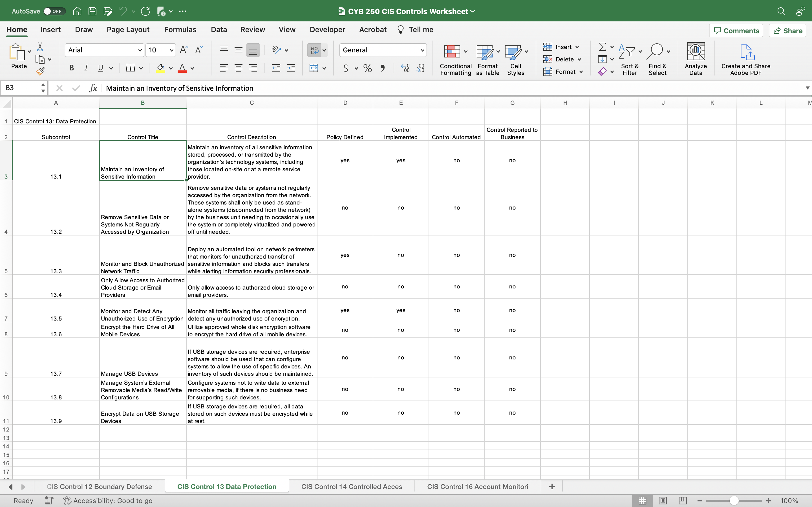This screenshot has width=812, height=507.
Task: Open Conditional Formatting icon
Action: (x=452, y=51)
